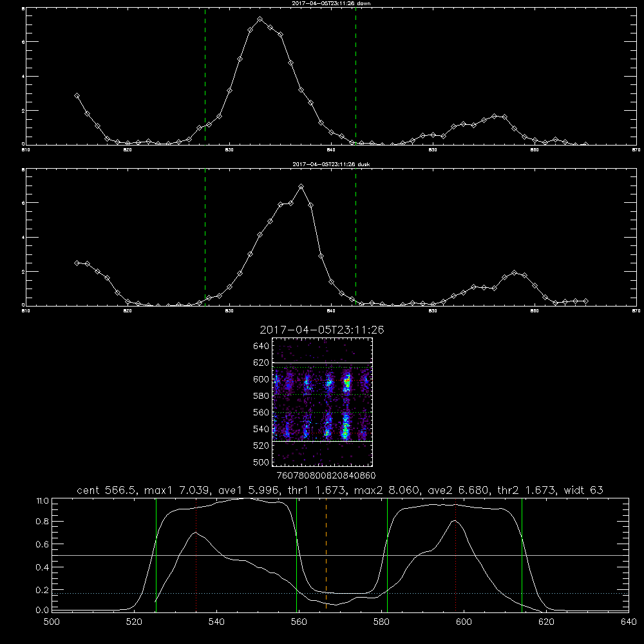Click the right green dashed line in dawn plot
The height and width of the screenshot is (644, 644).
click(355, 77)
